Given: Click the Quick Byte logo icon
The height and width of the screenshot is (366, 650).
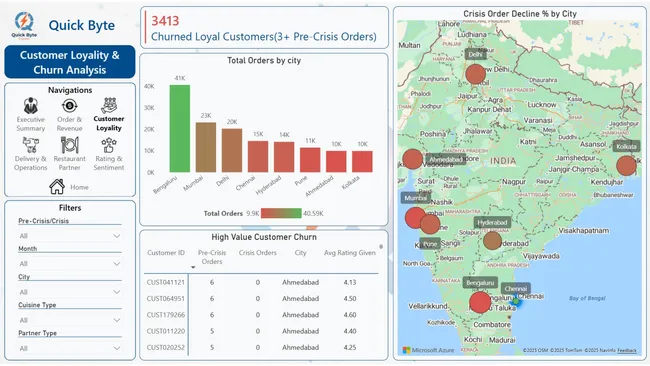Looking at the screenshot, I should tap(24, 24).
